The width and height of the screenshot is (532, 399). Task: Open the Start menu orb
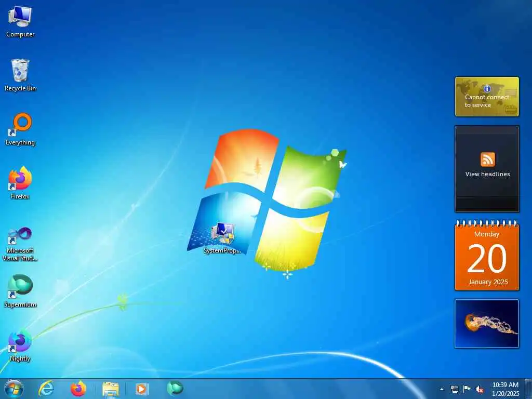point(14,389)
